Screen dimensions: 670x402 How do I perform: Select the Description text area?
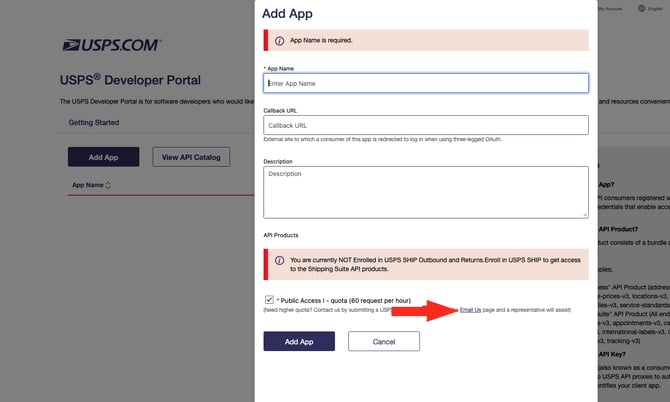(x=426, y=191)
